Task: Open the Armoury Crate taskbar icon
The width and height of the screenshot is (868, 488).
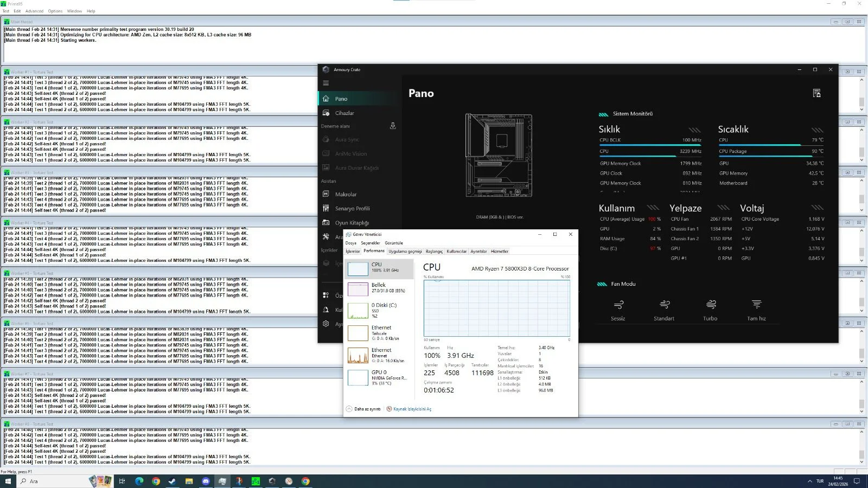Action: 272,481
